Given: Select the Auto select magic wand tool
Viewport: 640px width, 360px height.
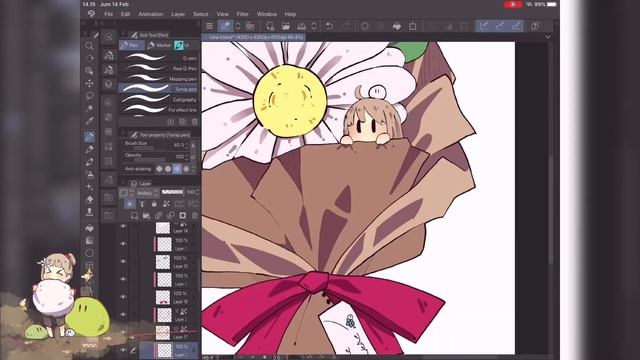Looking at the screenshot, I should (x=89, y=108).
